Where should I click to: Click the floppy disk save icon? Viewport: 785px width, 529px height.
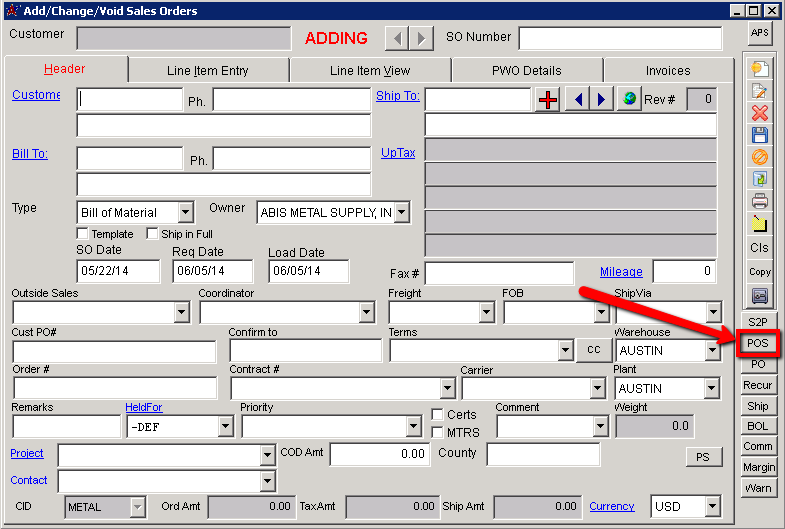(760, 135)
